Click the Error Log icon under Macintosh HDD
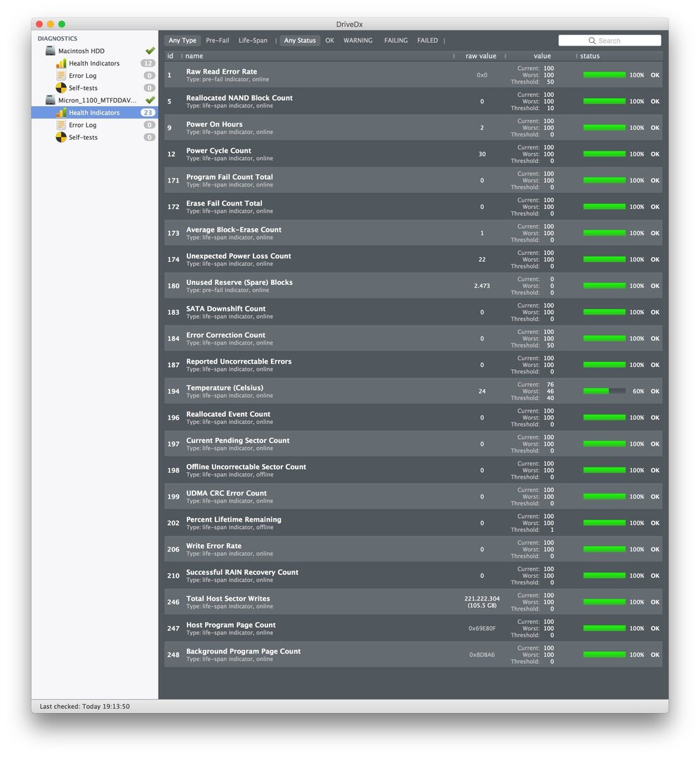The image size is (700, 758). pos(61,75)
